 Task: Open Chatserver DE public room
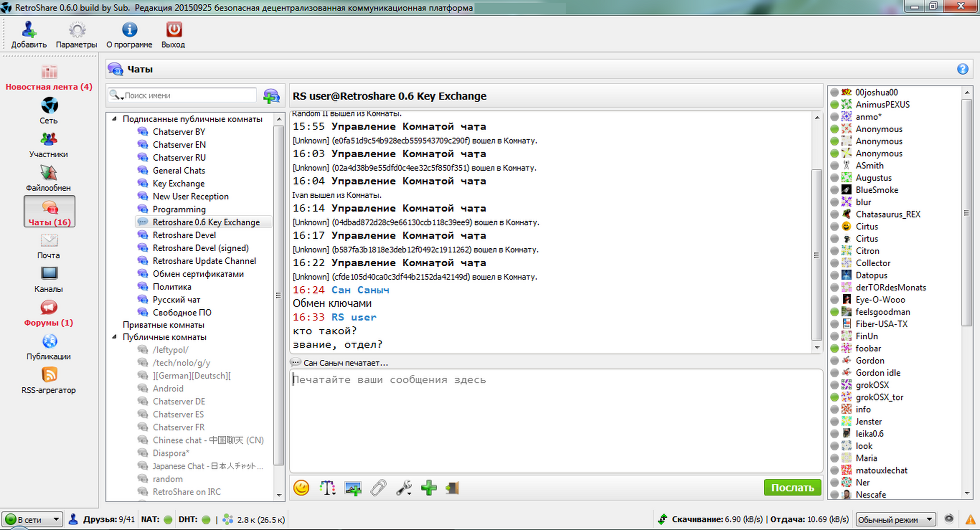pyautogui.click(x=179, y=401)
